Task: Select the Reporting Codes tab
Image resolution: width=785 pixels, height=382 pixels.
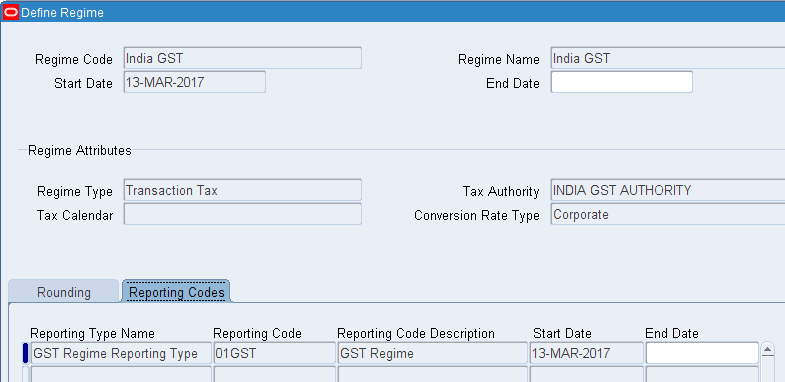Action: point(176,292)
